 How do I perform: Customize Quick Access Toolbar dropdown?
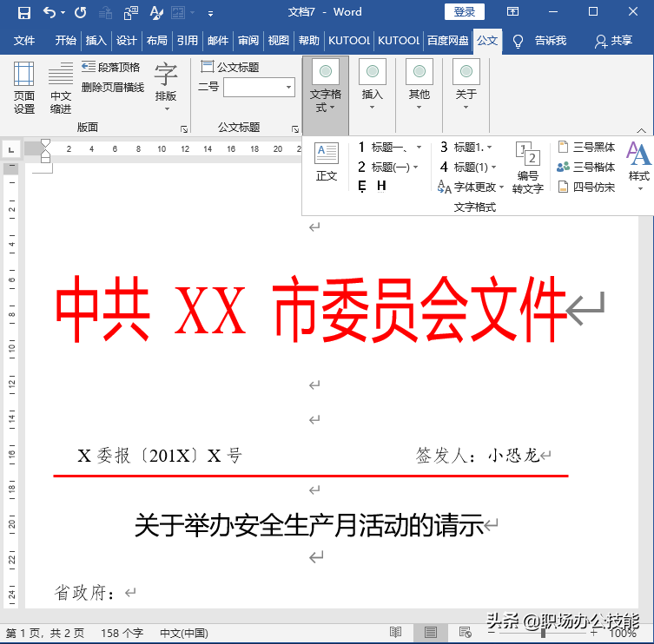(x=211, y=14)
